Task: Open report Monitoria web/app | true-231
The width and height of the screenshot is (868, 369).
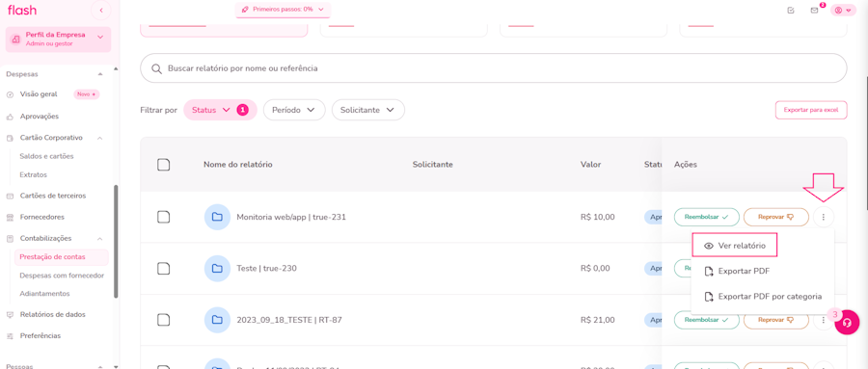Action: pos(291,217)
